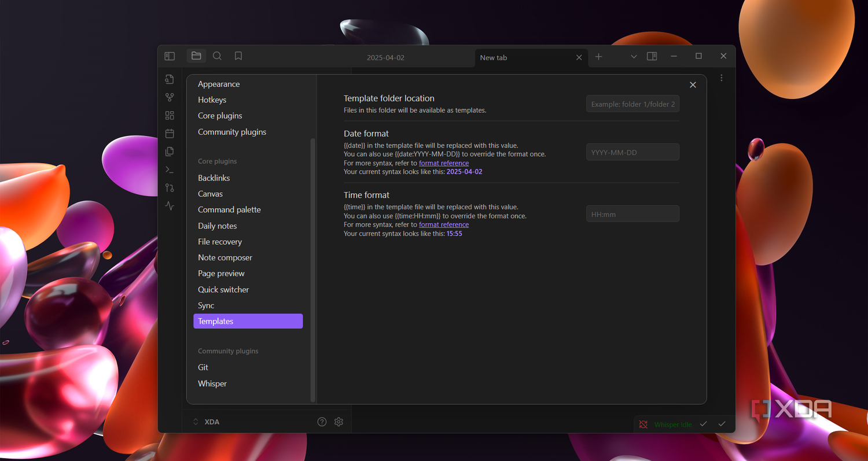This screenshot has height=461, width=868.
Task: Open today's daily note calendar icon
Action: click(170, 134)
